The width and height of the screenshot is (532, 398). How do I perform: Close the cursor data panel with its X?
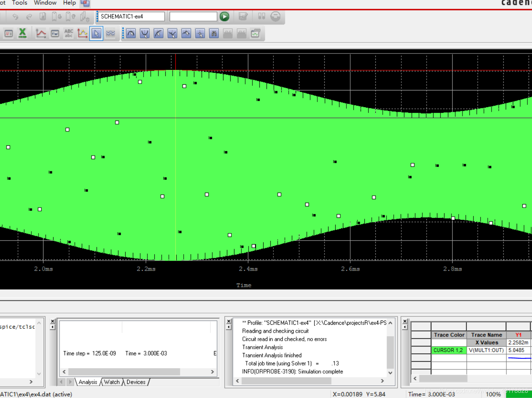[405, 321]
